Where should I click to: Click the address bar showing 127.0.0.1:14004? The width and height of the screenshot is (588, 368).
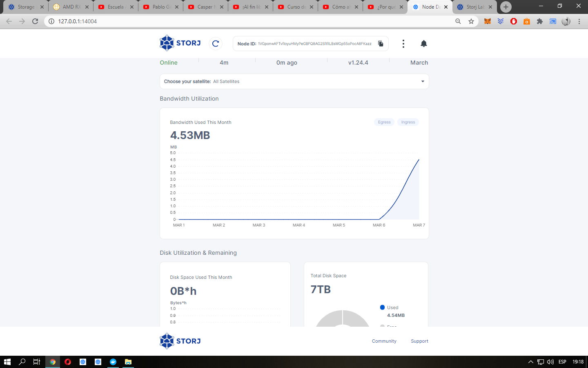[245, 21]
